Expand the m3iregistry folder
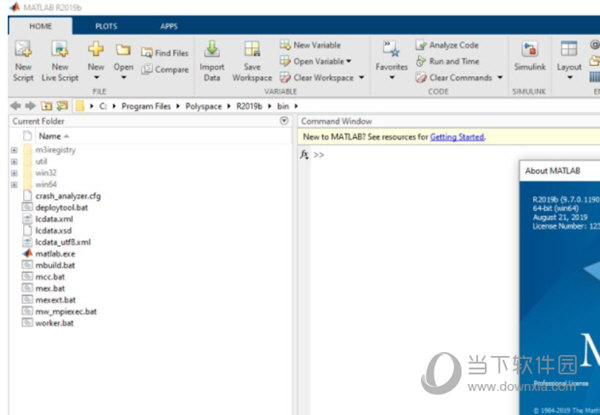Screen dimensions: 600x415 pyautogui.click(x=14, y=149)
